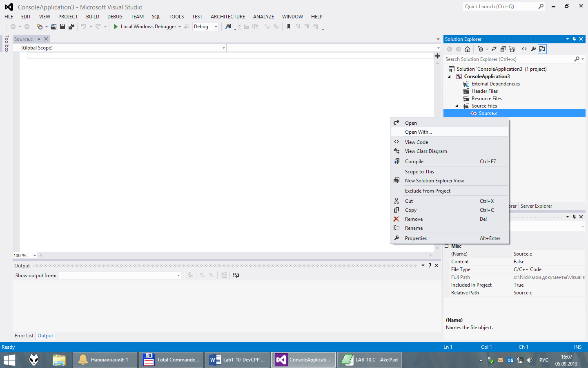This screenshot has width=588, height=368.
Task: Click Properties wrench icon in Solution Explorer
Action: click(x=533, y=49)
